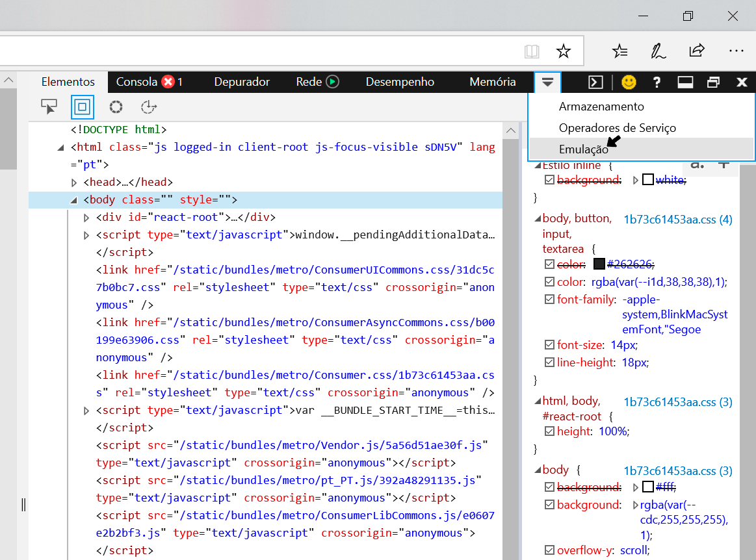756x560 pixels.
Task: Expand the background: #fff shorthand triangle
Action: click(x=636, y=487)
